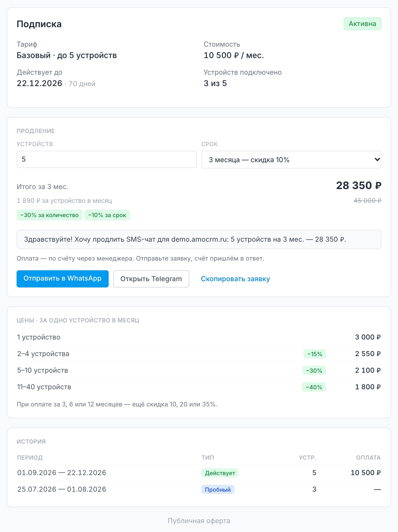This screenshot has width=398, height=532.
Task: Click the −30% за количество badge
Action: click(x=49, y=215)
